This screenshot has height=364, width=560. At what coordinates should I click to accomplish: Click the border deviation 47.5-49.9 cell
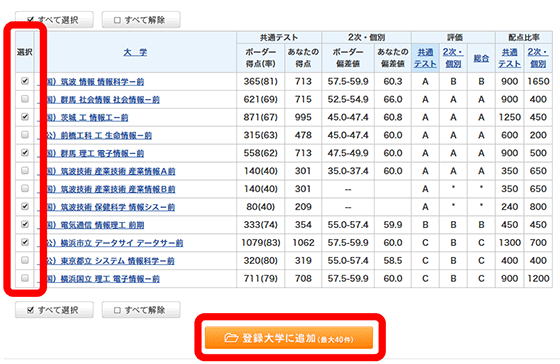tap(348, 153)
